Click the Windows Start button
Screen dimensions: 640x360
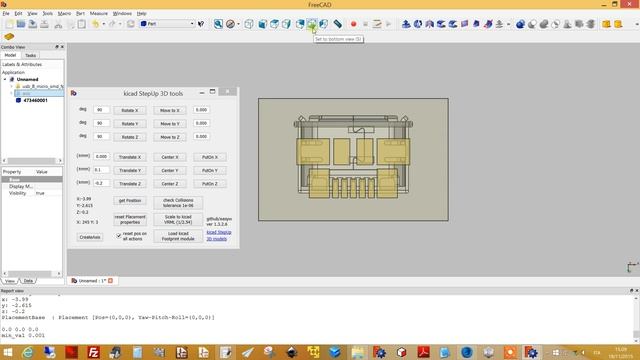[8, 352]
